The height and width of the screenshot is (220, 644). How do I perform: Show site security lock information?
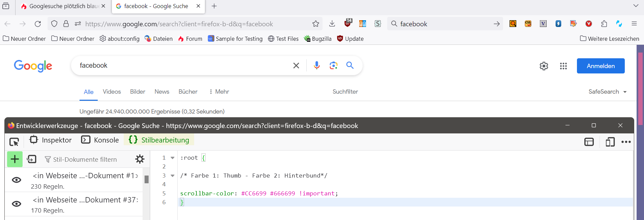pyautogui.click(x=66, y=24)
